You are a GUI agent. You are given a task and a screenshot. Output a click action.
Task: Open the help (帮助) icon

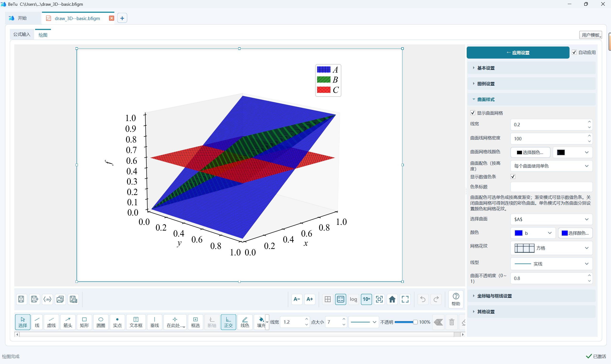click(x=456, y=299)
